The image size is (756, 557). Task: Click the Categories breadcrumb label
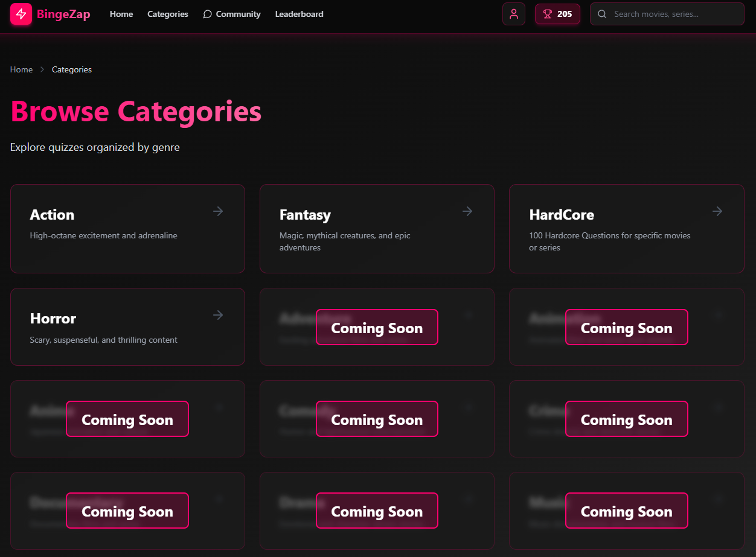pos(71,69)
